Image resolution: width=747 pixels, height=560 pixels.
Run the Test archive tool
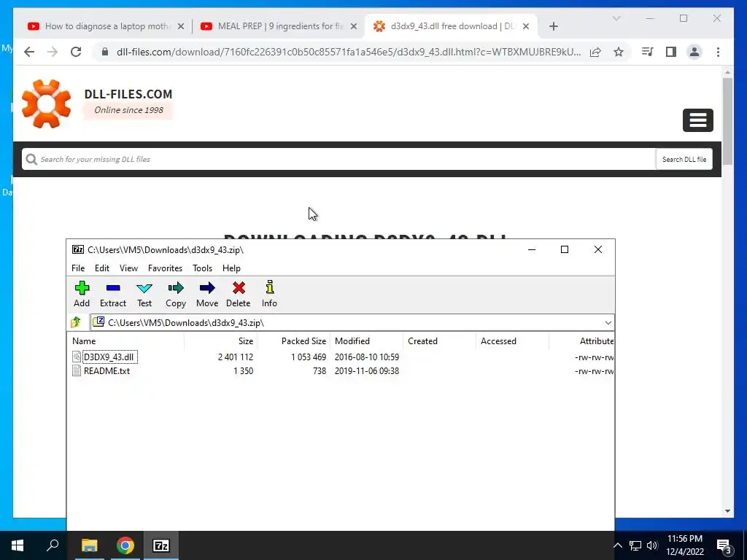(x=144, y=294)
